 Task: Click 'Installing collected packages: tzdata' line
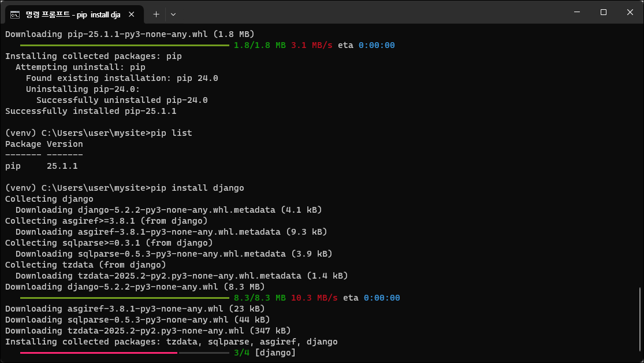172,342
